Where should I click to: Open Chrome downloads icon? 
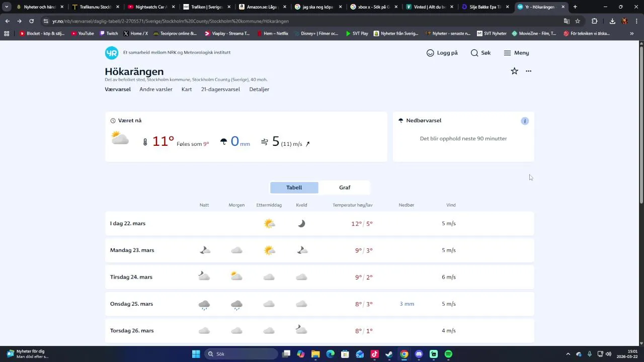[612, 21]
